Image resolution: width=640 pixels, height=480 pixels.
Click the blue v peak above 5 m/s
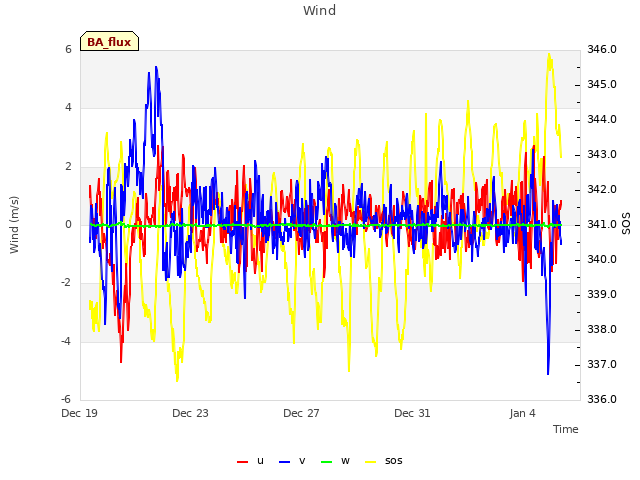tap(156, 67)
